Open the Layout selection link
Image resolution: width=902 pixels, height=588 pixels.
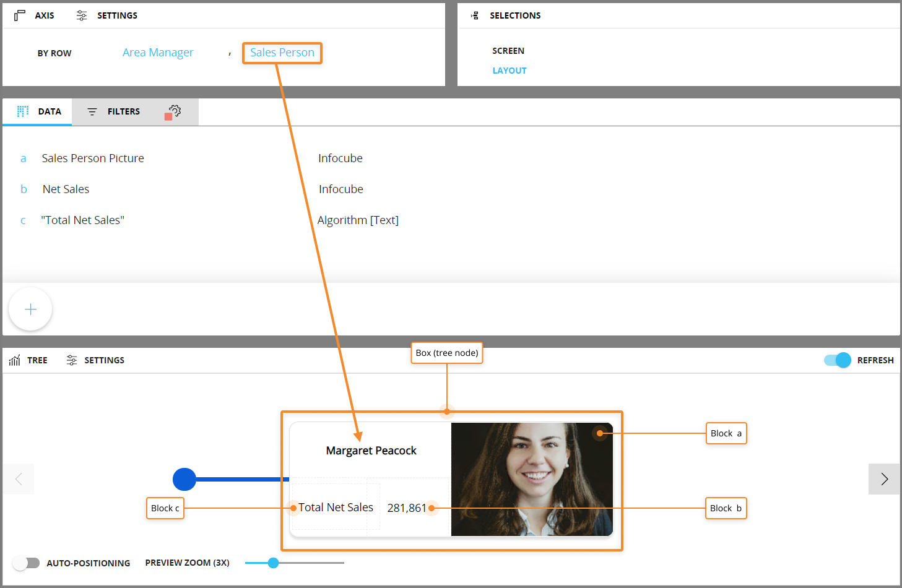coord(510,71)
